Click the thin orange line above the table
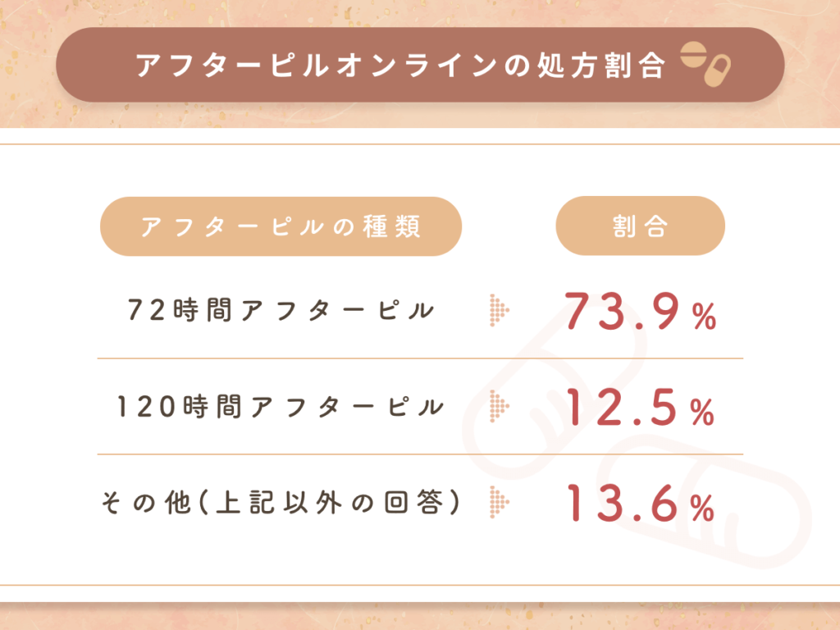Image resolution: width=840 pixels, height=630 pixels. [420, 144]
